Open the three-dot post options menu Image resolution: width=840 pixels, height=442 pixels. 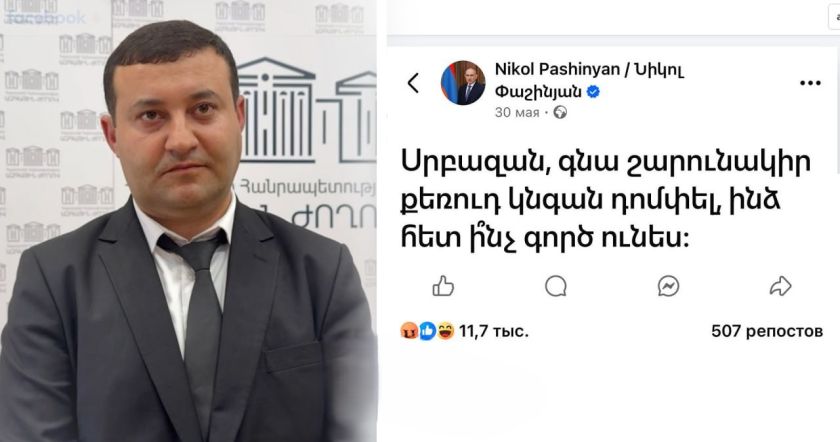pos(810,83)
